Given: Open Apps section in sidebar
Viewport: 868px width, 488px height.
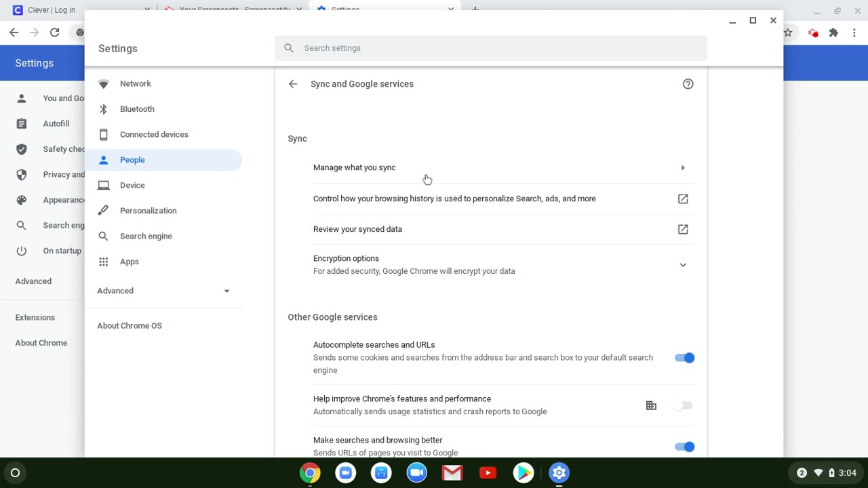Looking at the screenshot, I should pos(163,262).
